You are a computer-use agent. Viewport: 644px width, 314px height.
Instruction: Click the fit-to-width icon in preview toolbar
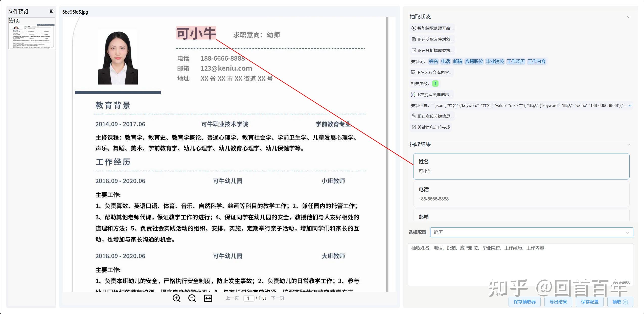pos(208,298)
